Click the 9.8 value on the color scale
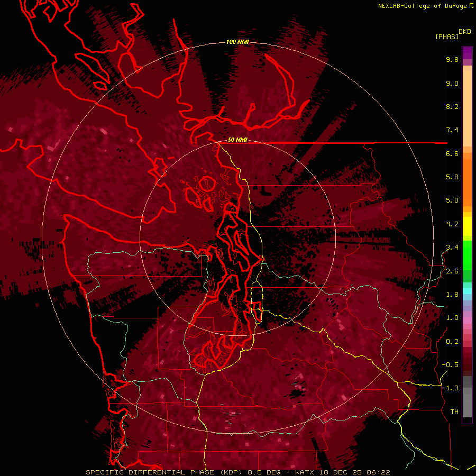476x476 pixels. (452, 59)
